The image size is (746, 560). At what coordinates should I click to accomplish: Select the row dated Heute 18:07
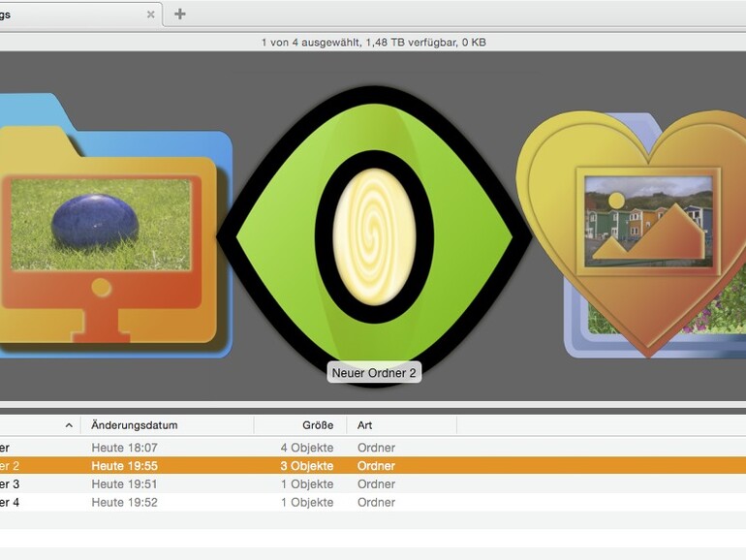(373, 448)
